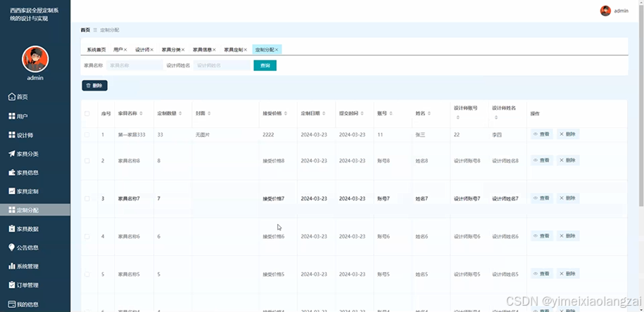The image size is (644, 312).
Task: Focus the 家具名称 search input
Action: point(134,65)
